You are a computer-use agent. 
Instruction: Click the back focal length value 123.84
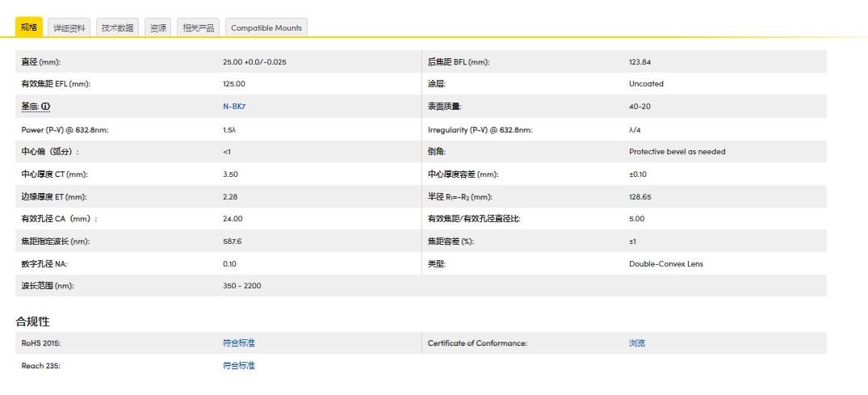click(639, 62)
